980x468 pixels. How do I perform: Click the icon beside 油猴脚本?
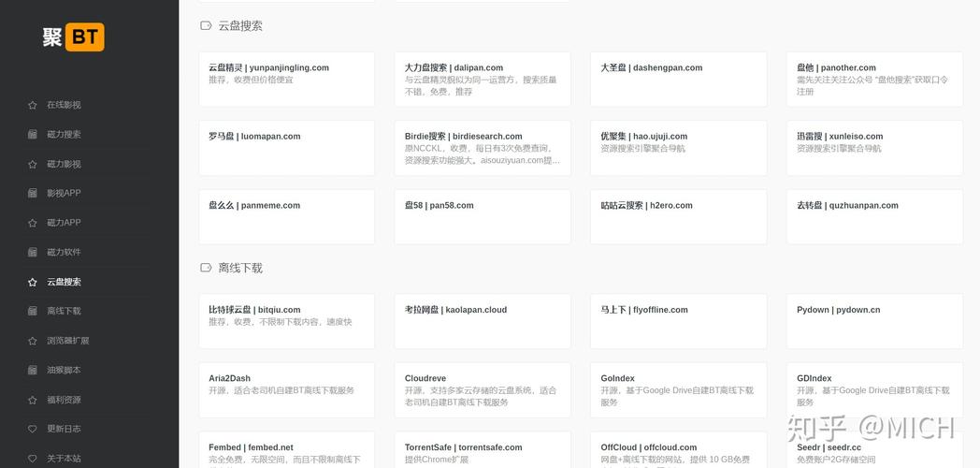tap(33, 371)
